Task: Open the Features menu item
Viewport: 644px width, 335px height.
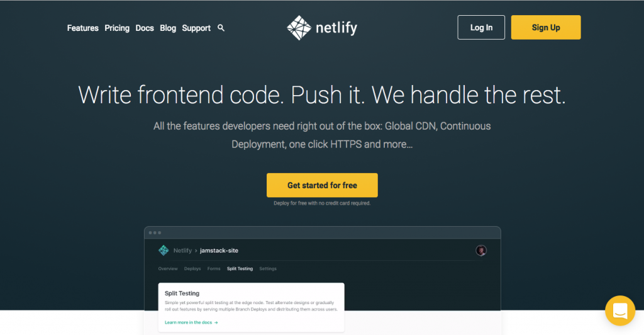Action: click(x=83, y=28)
